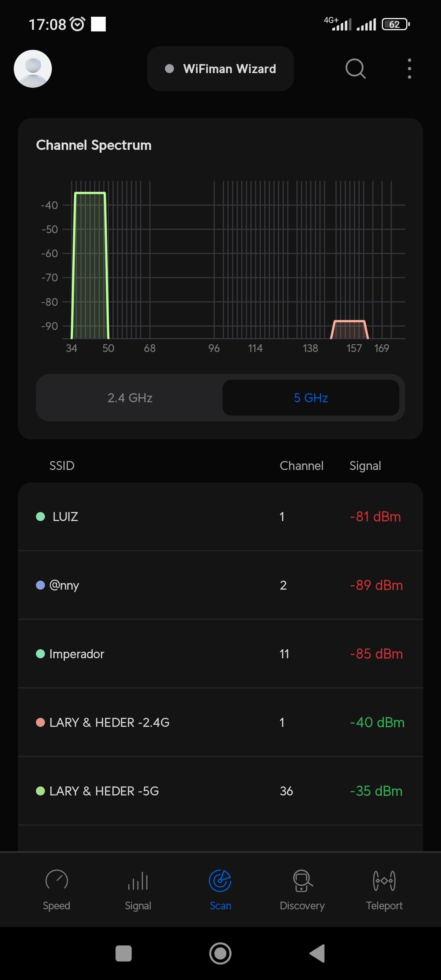The width and height of the screenshot is (441, 980).
Task: Open the user profile avatar
Action: tap(33, 69)
